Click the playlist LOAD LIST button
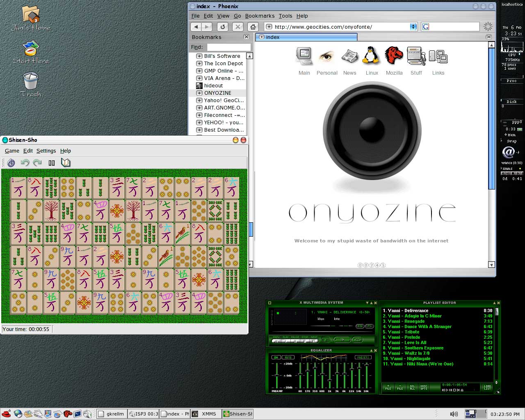525x420 pixels. 487,387
